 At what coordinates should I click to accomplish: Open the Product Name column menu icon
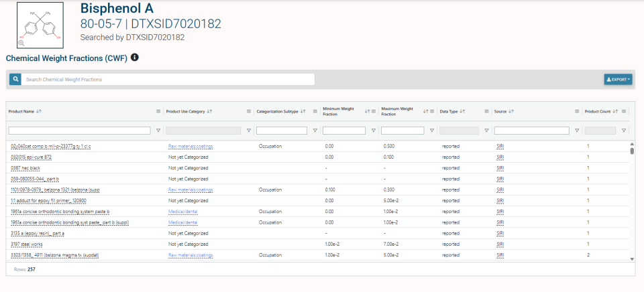click(158, 111)
